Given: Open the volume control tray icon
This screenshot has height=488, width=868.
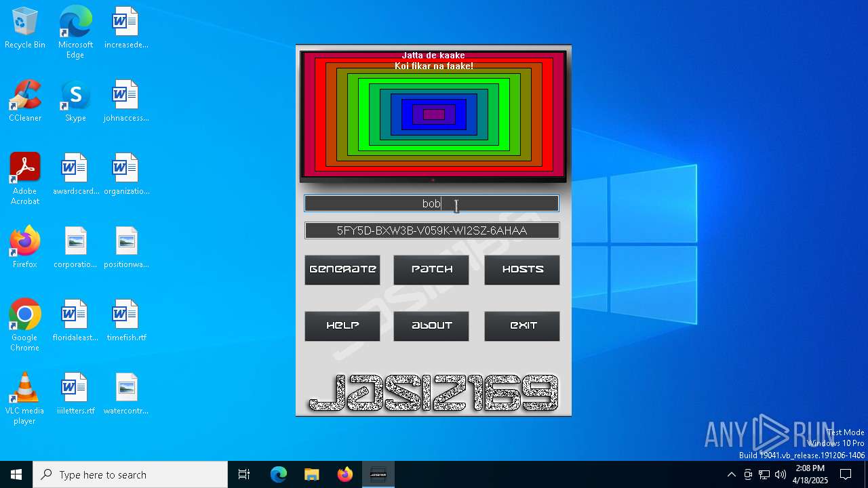Looking at the screenshot, I should coord(781,474).
